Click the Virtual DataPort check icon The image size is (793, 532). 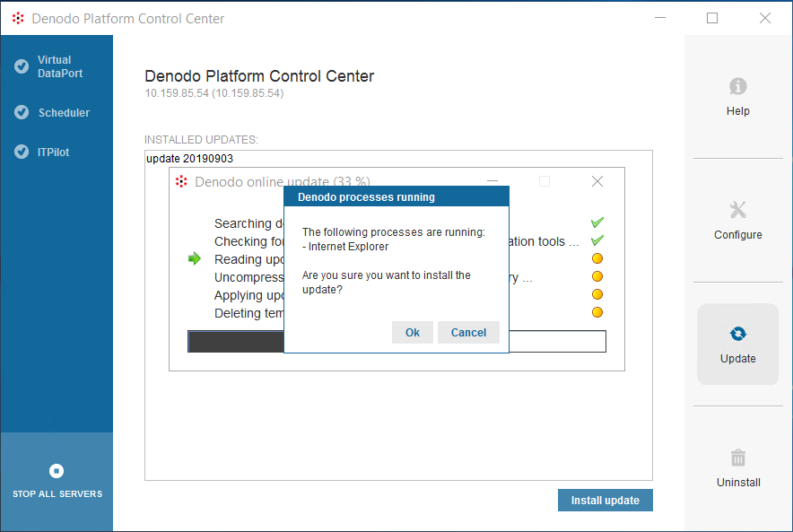(22, 66)
